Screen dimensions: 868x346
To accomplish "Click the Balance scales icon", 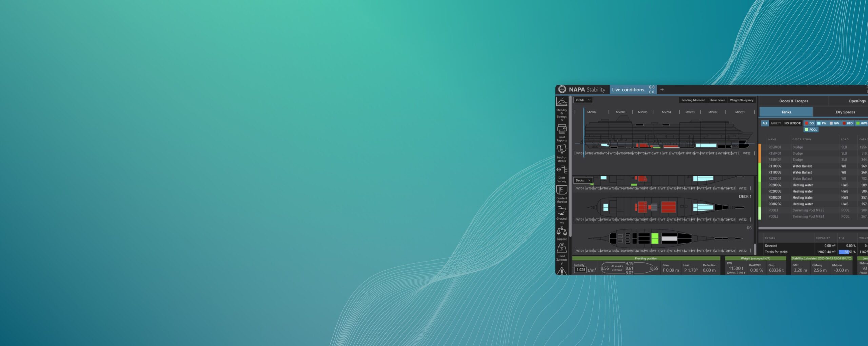I will 561,231.
